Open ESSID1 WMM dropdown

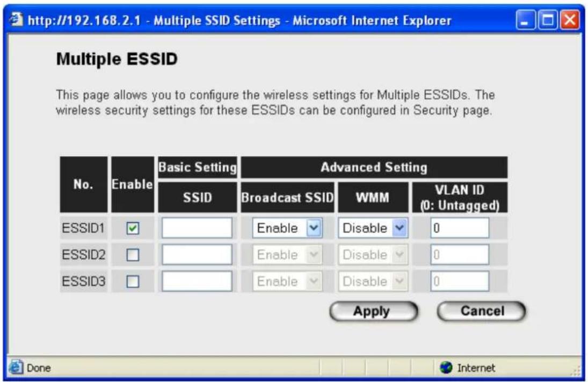(373, 228)
